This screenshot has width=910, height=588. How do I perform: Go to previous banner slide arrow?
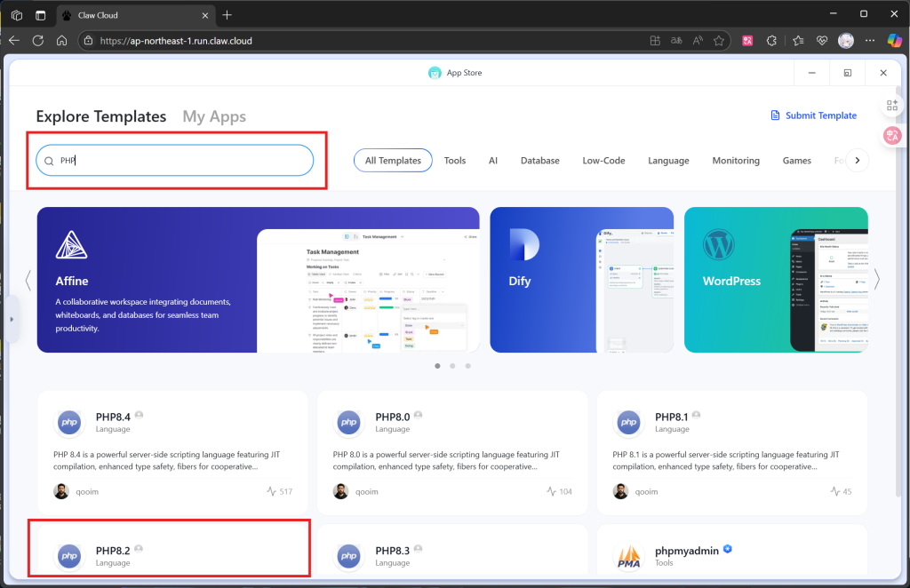point(28,280)
